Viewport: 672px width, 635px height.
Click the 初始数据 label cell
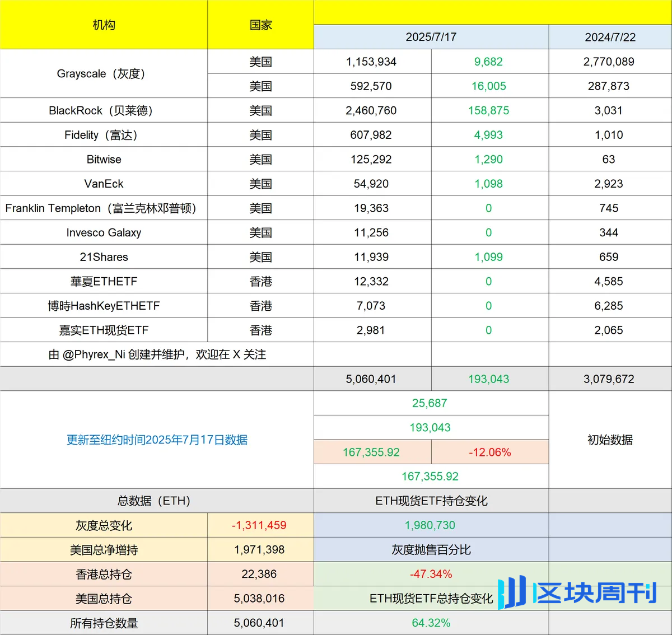coord(610,440)
